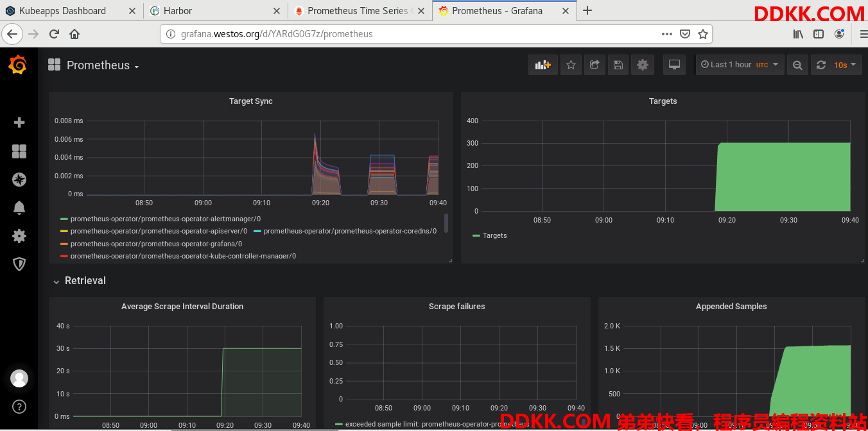
Task: Open the Dashboards menu in sidebar
Action: click(19, 151)
